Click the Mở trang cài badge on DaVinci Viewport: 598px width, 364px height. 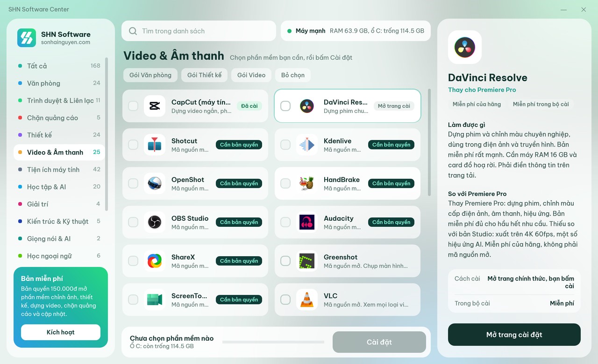tap(394, 106)
